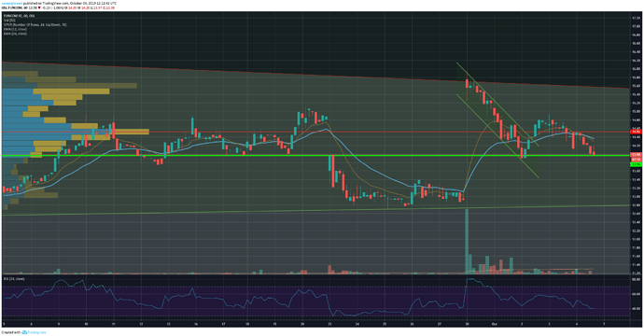644x336 pixels.
Task: Click the current price tag near 13.98
Action: 637,155
